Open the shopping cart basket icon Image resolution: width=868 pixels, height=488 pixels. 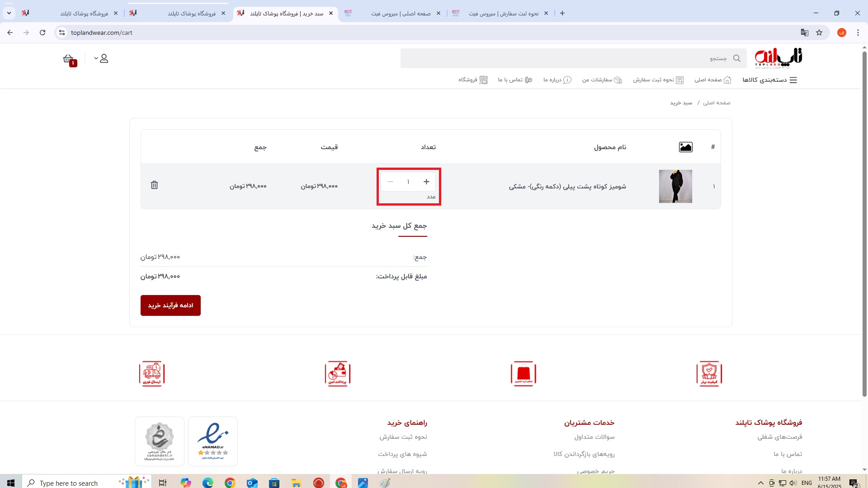coord(69,59)
